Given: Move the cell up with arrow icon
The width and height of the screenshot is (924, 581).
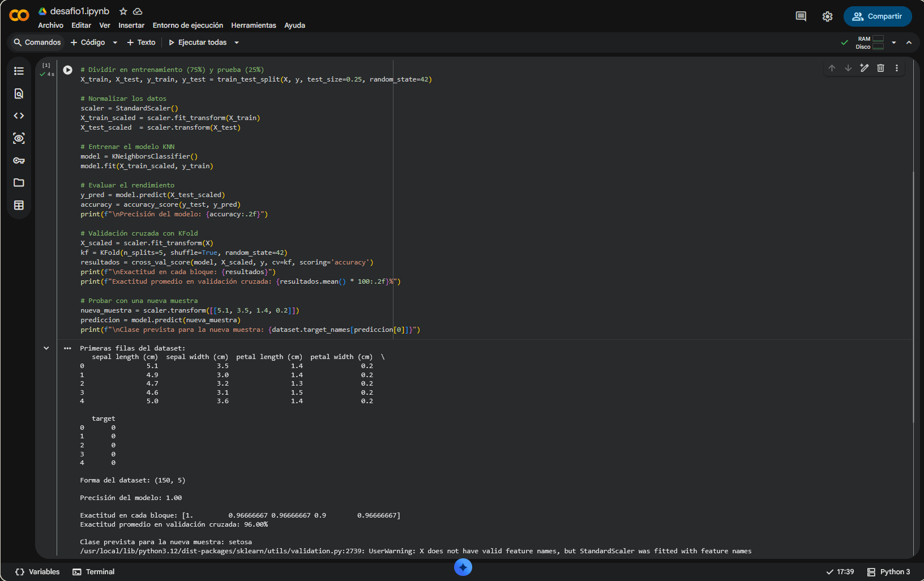Looking at the screenshot, I should click(x=832, y=68).
